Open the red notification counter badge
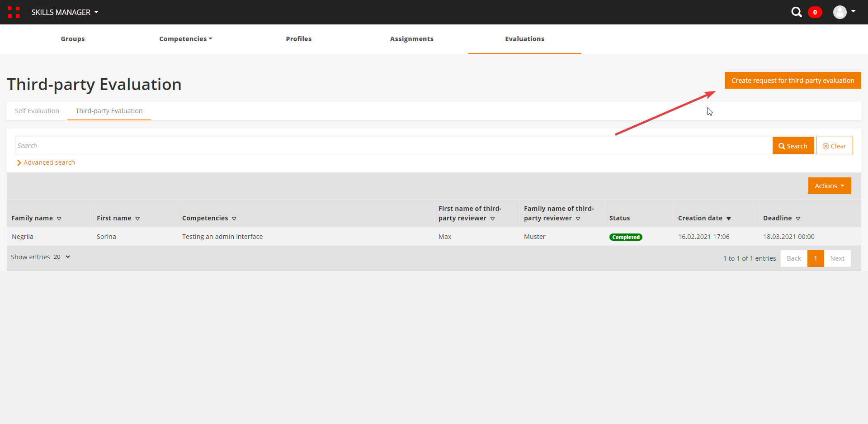Image resolution: width=868 pixels, height=424 pixels. 815,12
